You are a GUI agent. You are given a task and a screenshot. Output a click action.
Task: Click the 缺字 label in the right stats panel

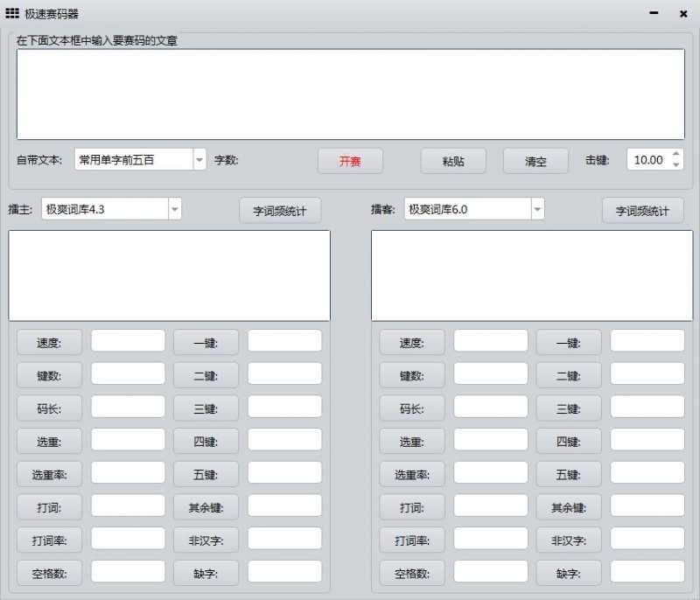(x=568, y=574)
